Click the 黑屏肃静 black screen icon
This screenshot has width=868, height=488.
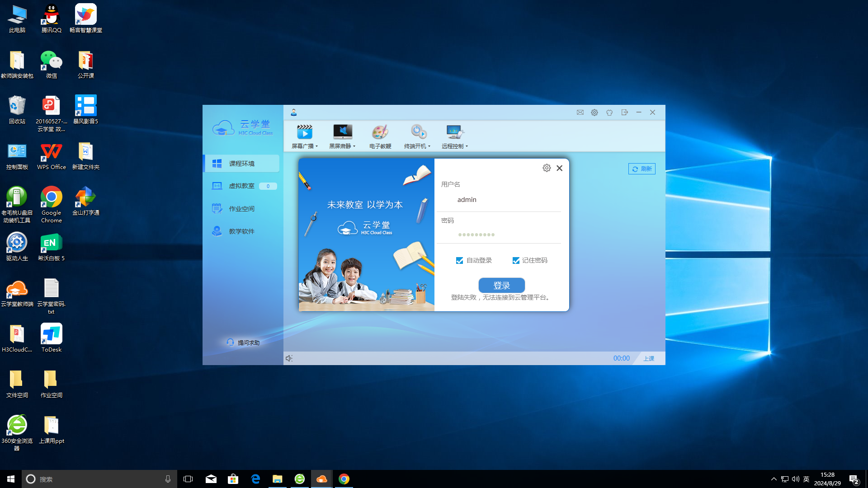pyautogui.click(x=342, y=132)
